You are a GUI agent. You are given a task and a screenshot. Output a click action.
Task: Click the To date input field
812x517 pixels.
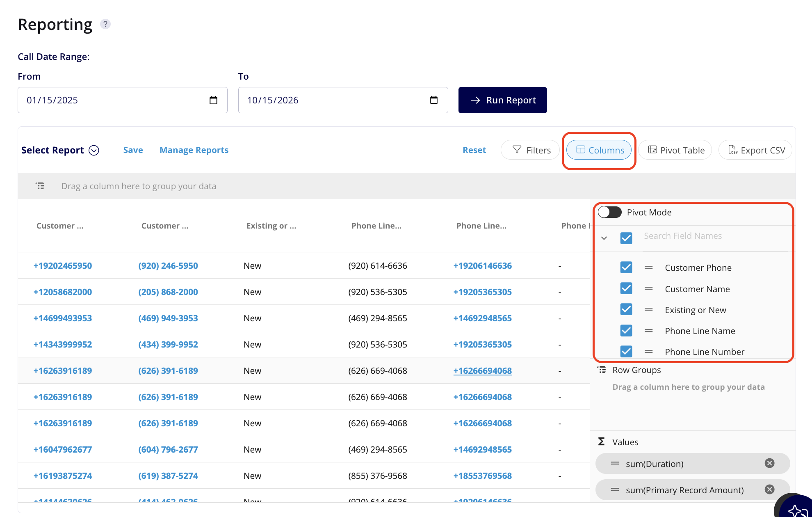(343, 100)
